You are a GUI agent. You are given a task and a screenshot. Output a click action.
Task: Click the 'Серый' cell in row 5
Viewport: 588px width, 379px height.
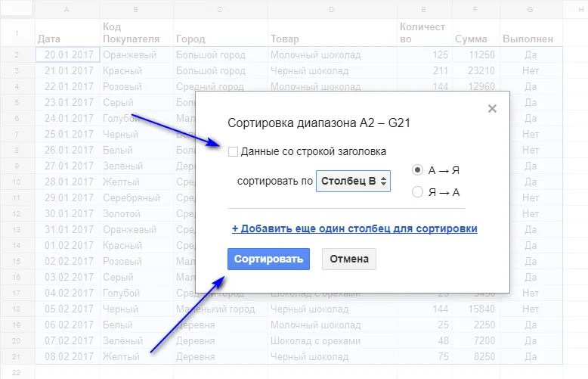coord(137,102)
